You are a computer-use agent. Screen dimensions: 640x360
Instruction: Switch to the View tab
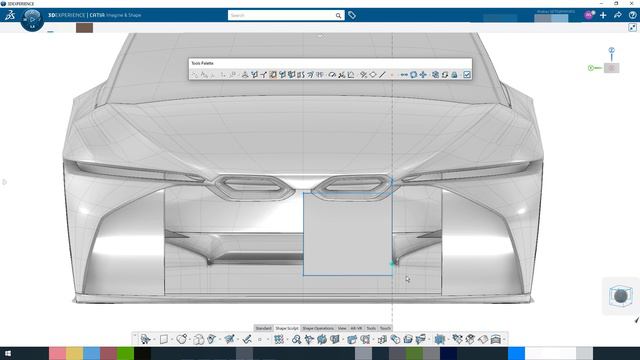tap(342, 328)
